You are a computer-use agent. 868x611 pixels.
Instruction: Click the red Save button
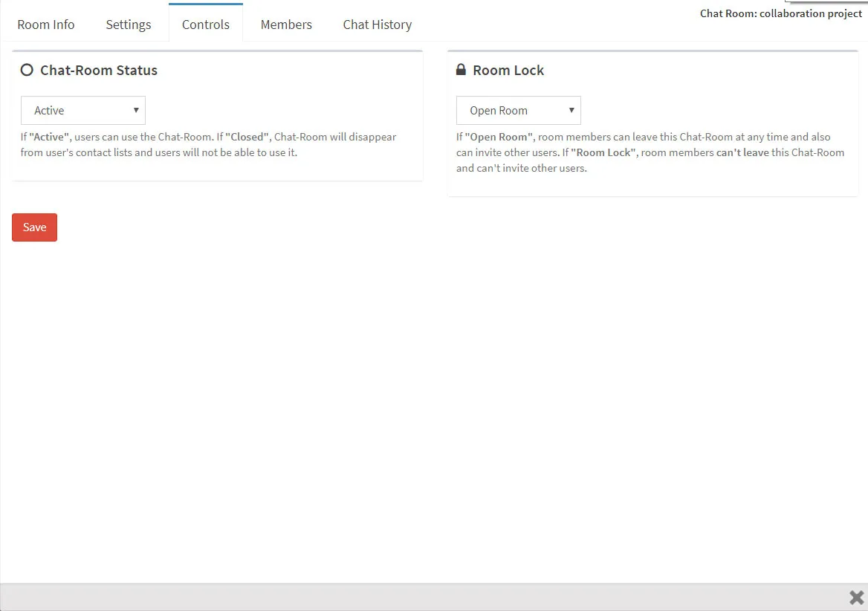[x=34, y=227]
